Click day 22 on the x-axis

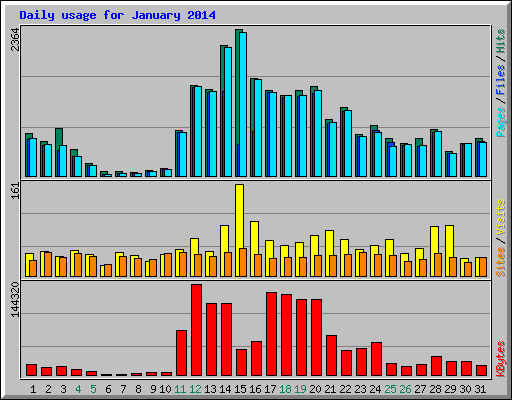pos(345,389)
